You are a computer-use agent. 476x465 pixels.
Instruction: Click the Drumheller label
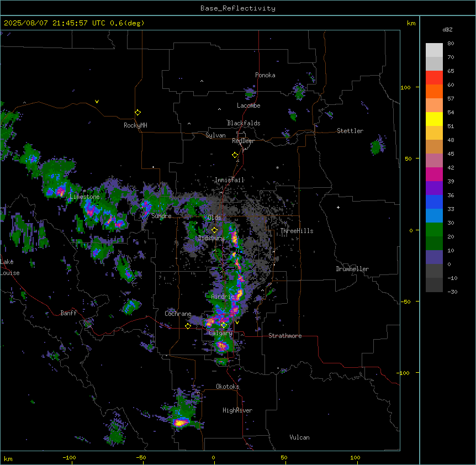(x=352, y=269)
